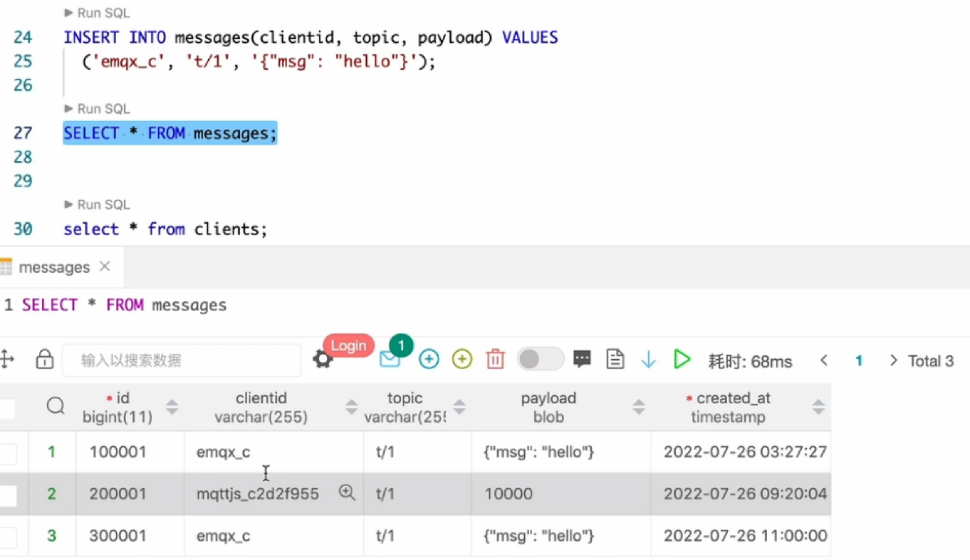Select clientid cell mqttjs_c2d2f955
Viewport: 970px width, 560px height.
click(274, 494)
